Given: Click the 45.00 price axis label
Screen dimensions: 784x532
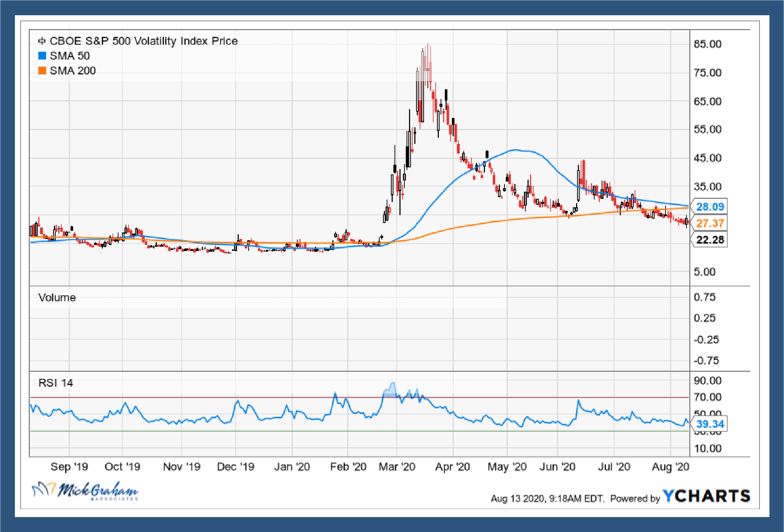Looking at the screenshot, I should click(708, 158).
